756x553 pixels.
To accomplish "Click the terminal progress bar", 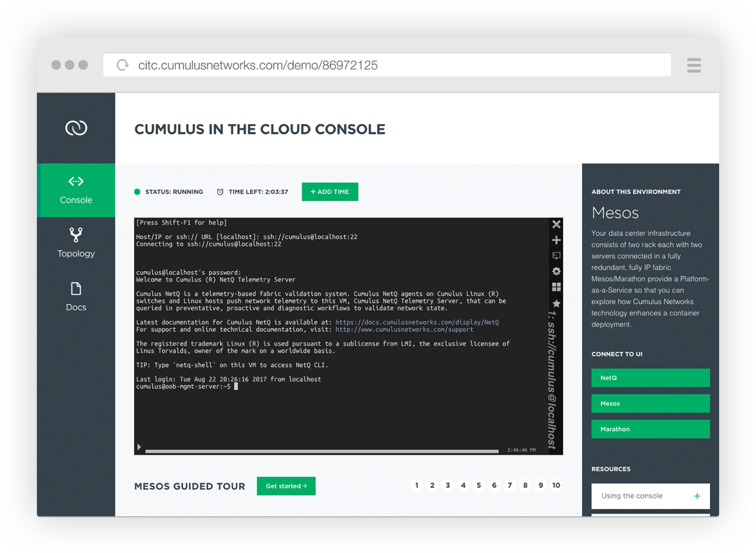I will [x=322, y=451].
